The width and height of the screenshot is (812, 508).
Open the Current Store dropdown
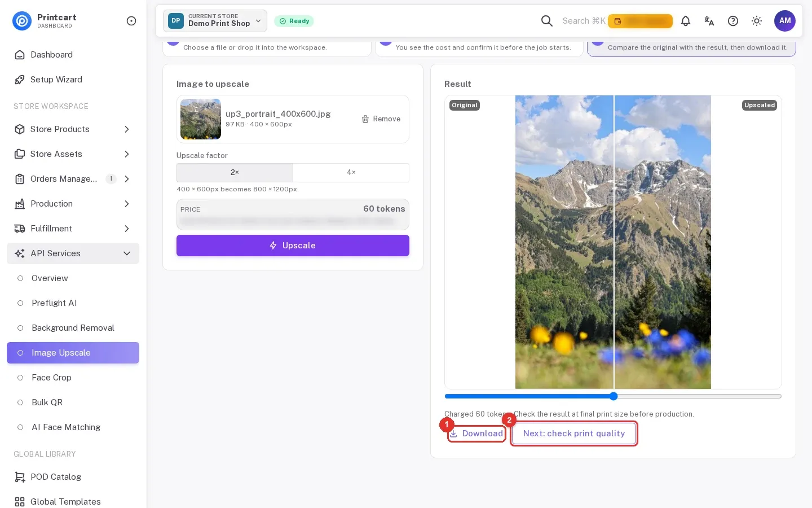(215, 21)
